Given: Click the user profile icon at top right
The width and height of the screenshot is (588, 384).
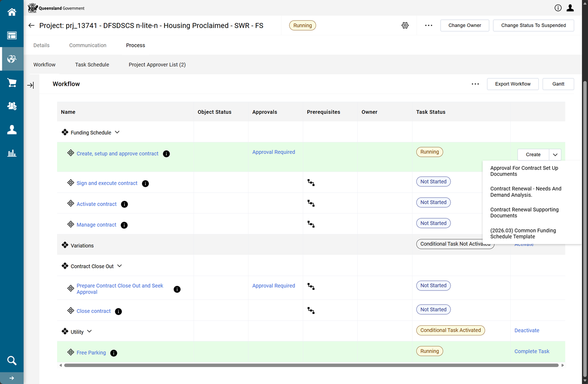Looking at the screenshot, I should 570,8.
